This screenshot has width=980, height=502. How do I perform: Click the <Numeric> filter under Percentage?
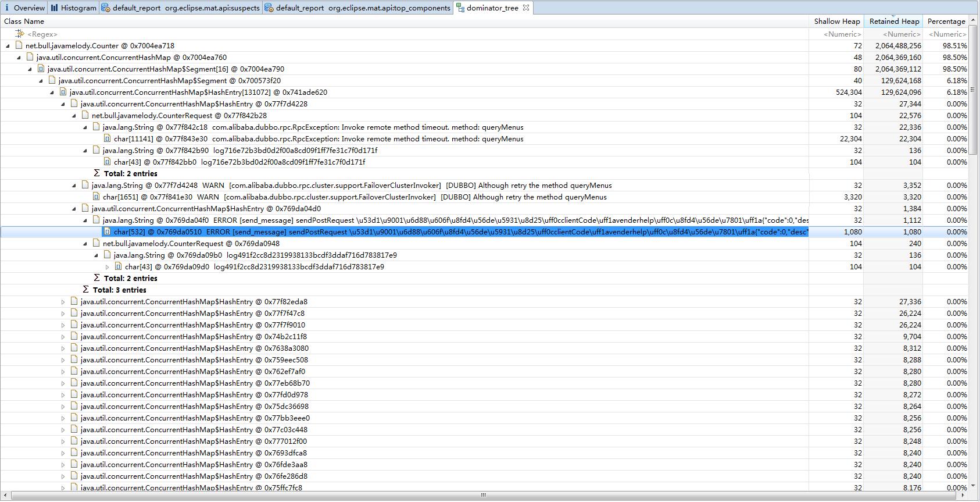tap(947, 34)
